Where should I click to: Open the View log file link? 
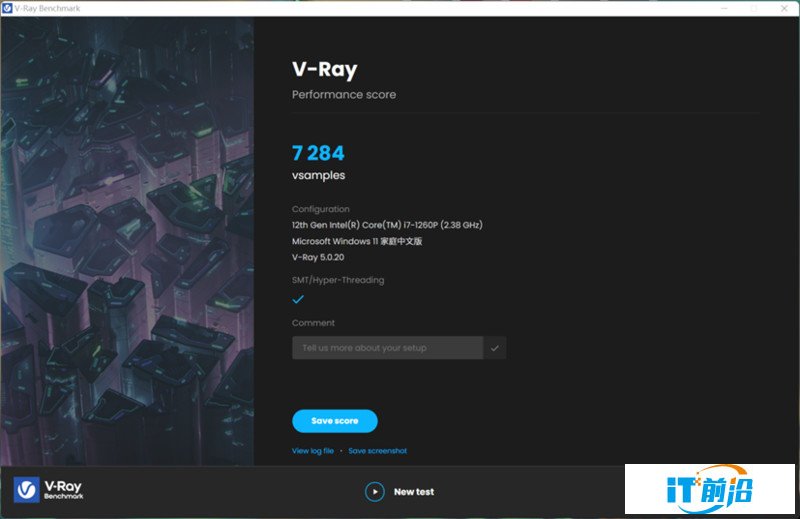coord(313,451)
